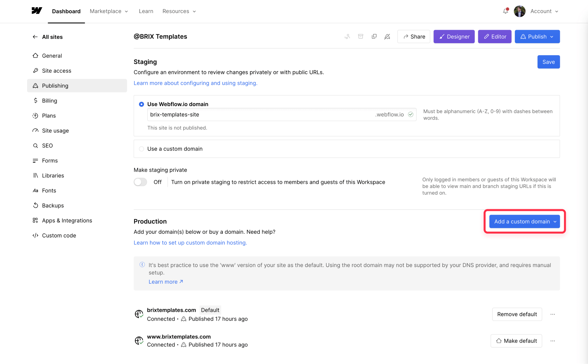Click the duplicate site icon
This screenshot has height=364, width=588.
click(x=374, y=37)
